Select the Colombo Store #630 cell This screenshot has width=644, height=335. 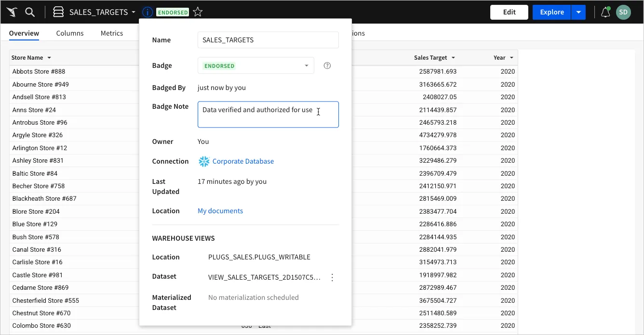click(x=41, y=325)
